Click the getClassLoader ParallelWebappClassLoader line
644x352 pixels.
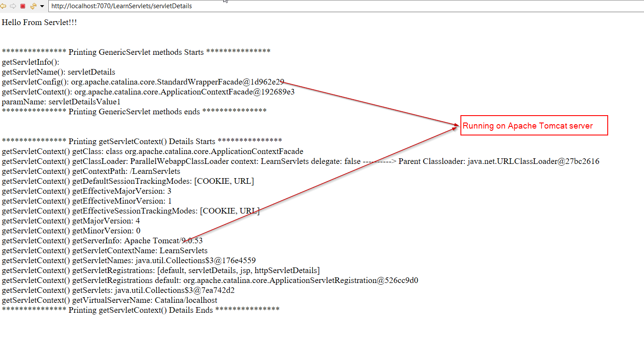coord(301,161)
